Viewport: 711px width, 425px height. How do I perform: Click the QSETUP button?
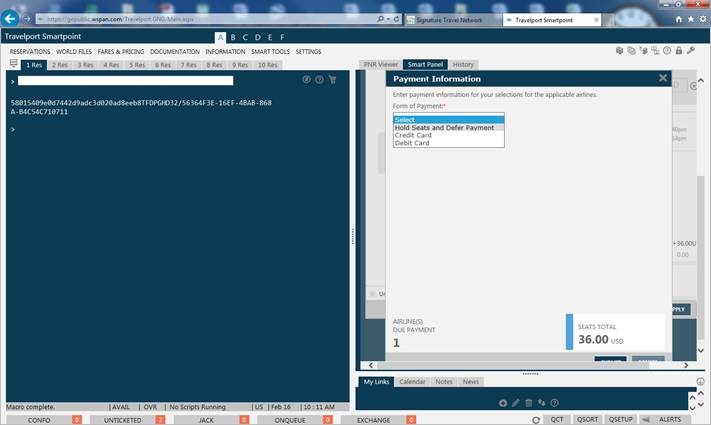(x=620, y=420)
